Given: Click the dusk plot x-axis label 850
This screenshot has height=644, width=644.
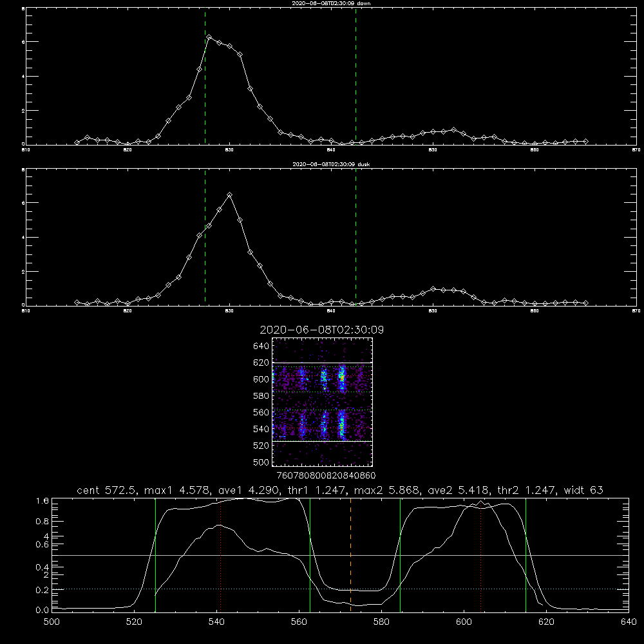Looking at the screenshot, I should (x=433, y=311).
